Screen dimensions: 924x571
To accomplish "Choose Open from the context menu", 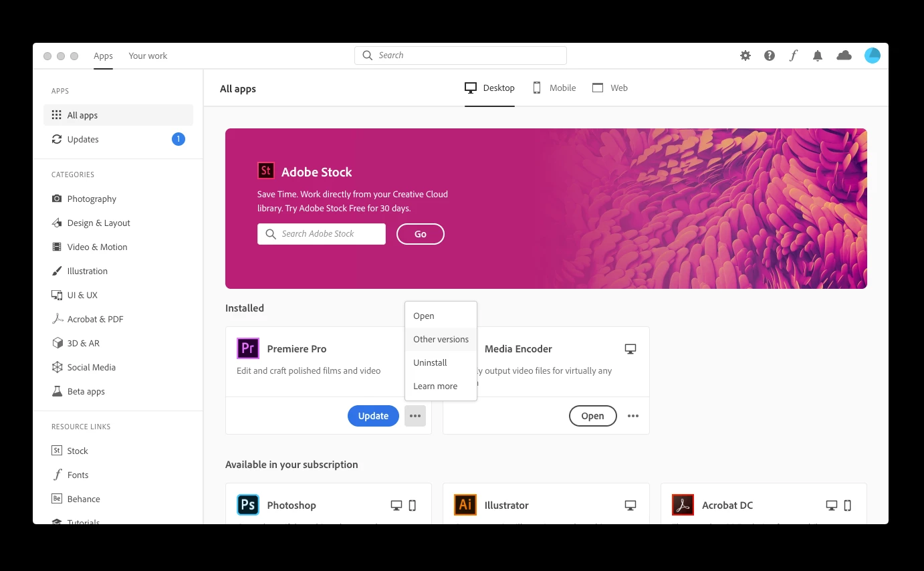I will pos(441,316).
